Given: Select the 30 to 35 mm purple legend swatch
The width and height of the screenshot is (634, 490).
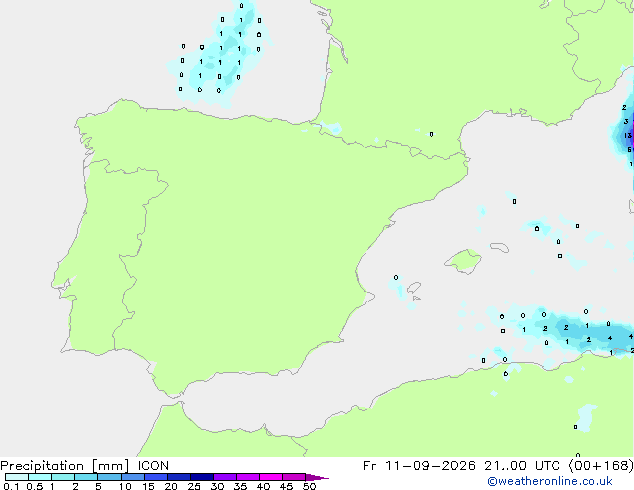Looking at the screenshot, I should point(225,477).
